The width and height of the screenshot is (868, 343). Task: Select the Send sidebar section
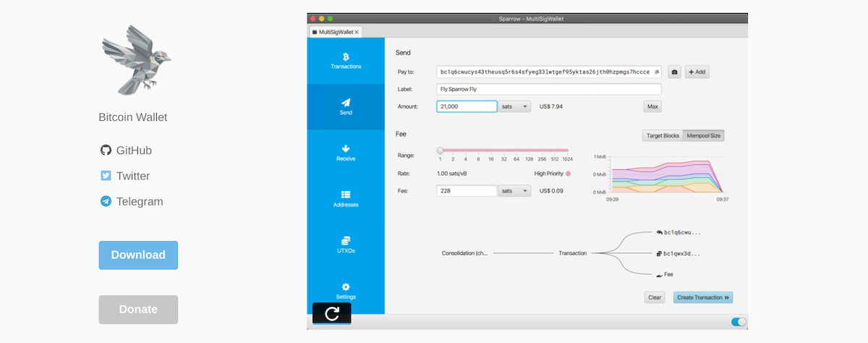click(346, 107)
